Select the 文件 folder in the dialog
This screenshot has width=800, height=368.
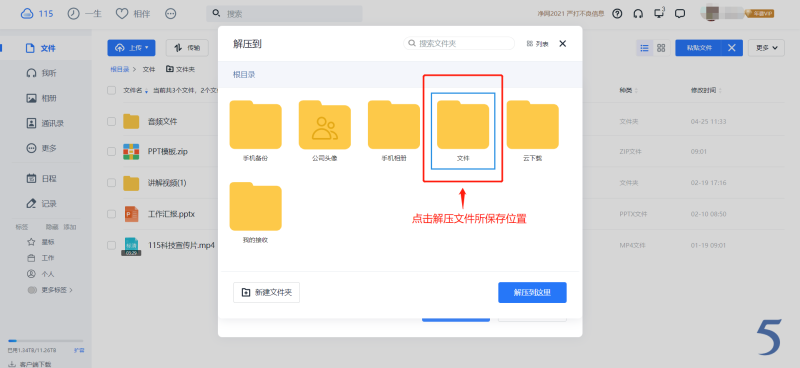click(463, 131)
